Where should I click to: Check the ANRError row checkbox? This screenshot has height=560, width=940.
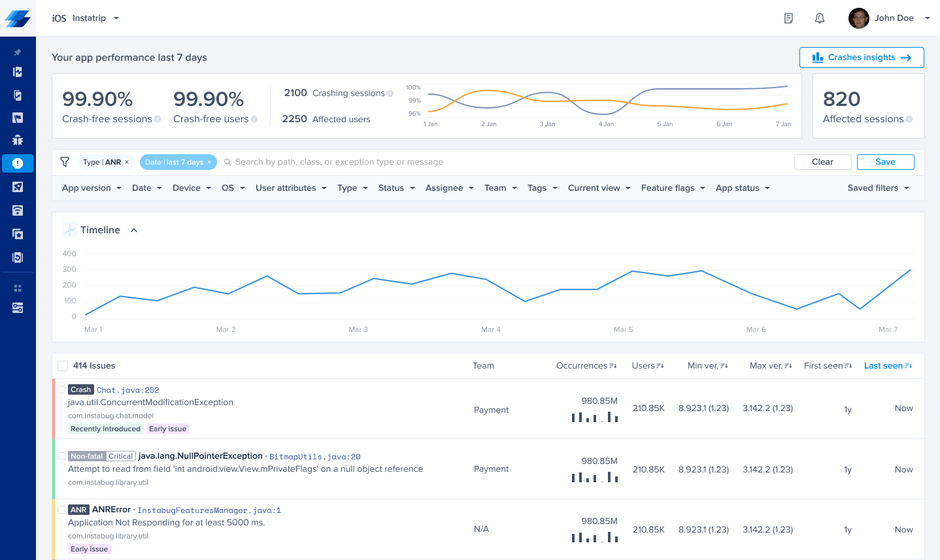coord(61,510)
